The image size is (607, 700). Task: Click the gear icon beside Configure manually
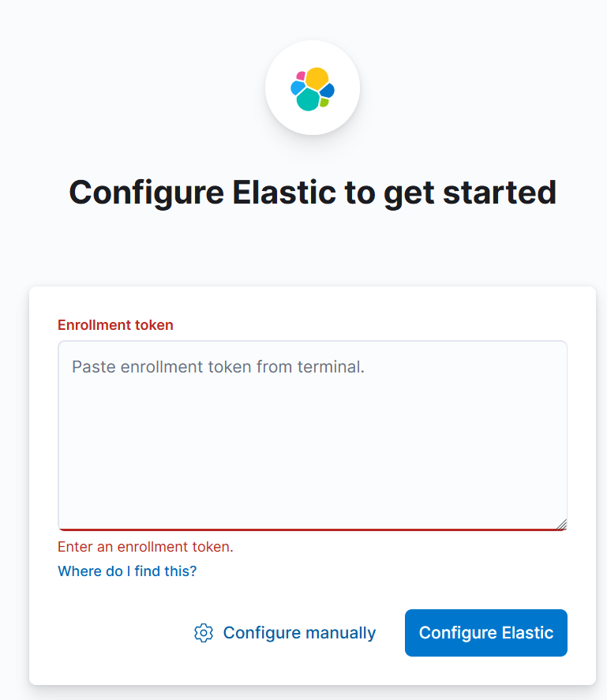coord(204,633)
